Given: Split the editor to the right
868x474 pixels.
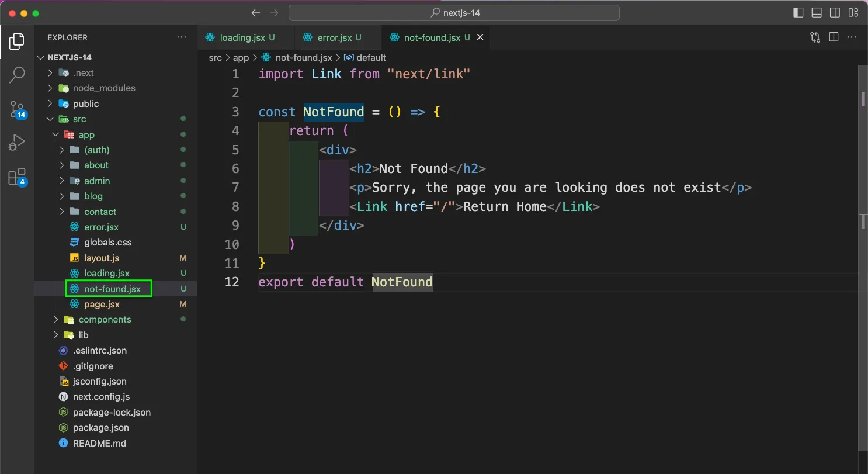Looking at the screenshot, I should coord(834,37).
